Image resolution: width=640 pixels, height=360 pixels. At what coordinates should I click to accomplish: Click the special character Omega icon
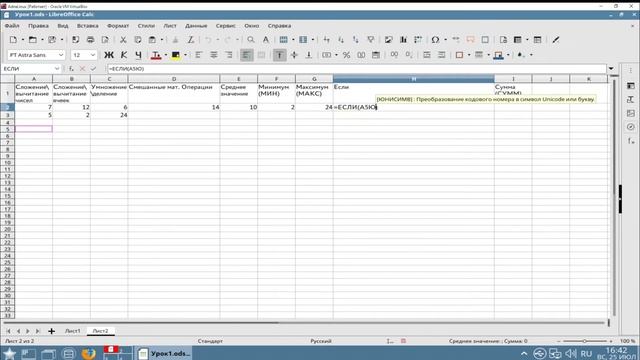coord(435,40)
